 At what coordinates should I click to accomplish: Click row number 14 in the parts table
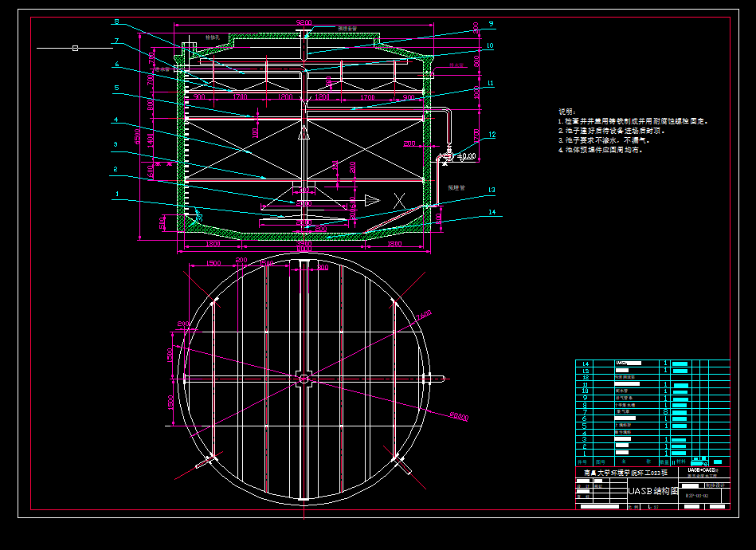(585, 363)
